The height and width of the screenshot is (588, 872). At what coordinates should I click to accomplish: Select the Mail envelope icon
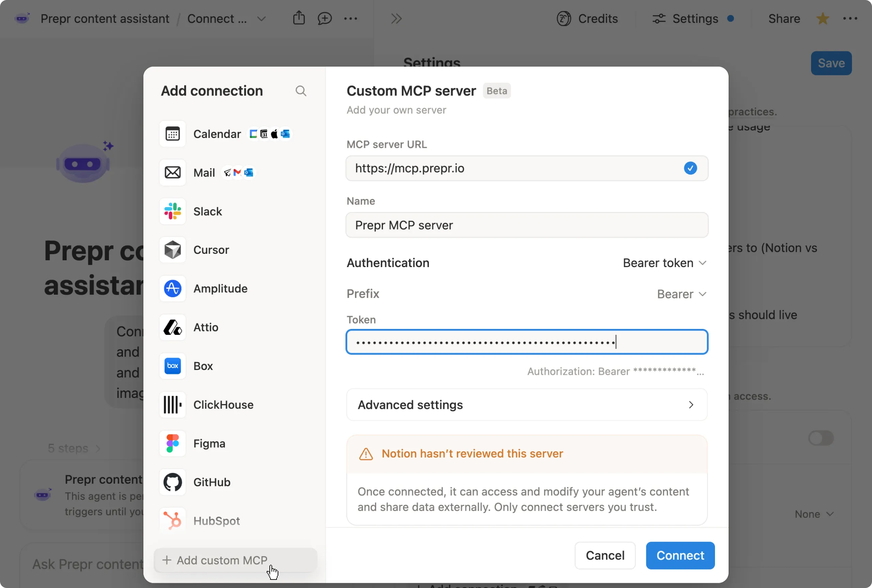point(172,172)
